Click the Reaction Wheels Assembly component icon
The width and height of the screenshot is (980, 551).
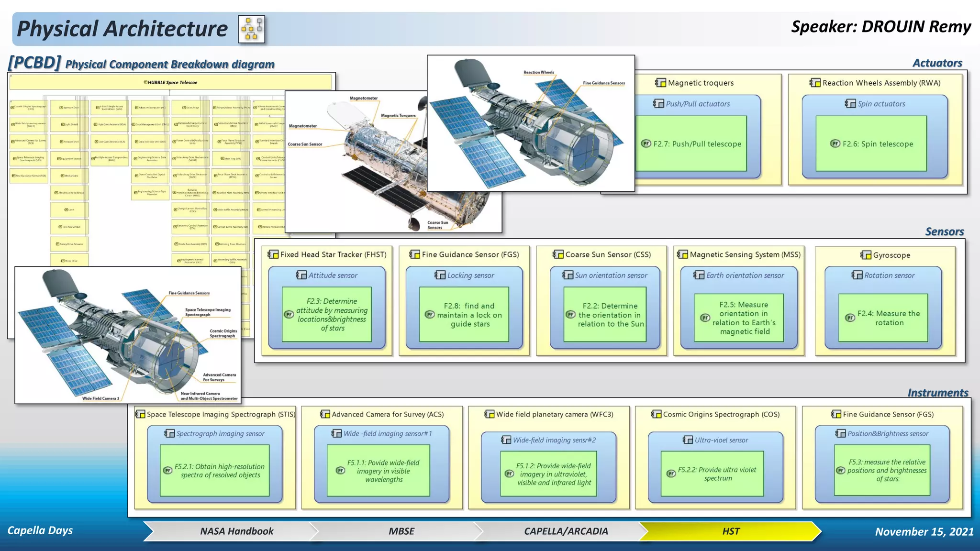coord(815,83)
